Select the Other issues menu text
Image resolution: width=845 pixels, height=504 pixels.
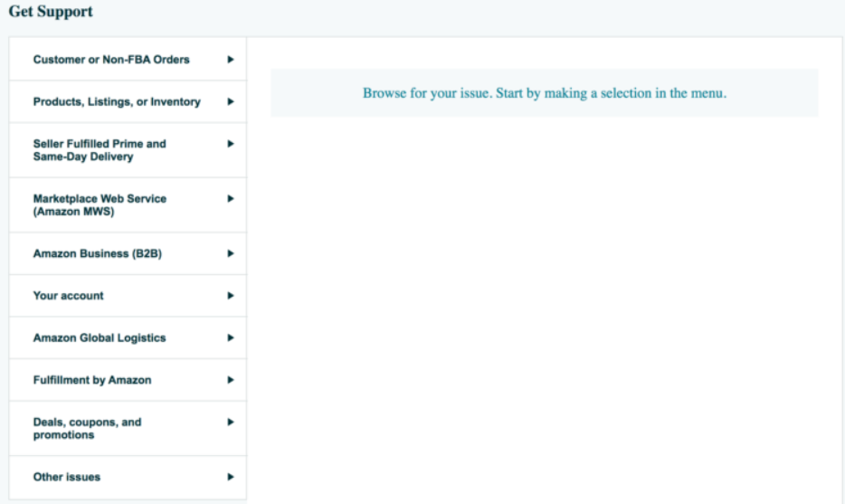67,477
